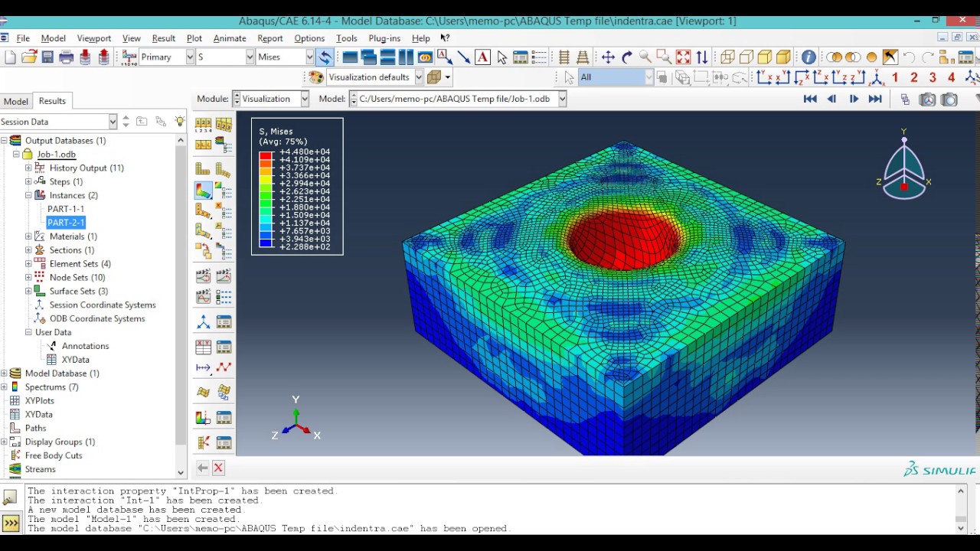Screen dimensions: 980x551
Task: Open the Mises invariant dropdown
Action: pyautogui.click(x=309, y=57)
